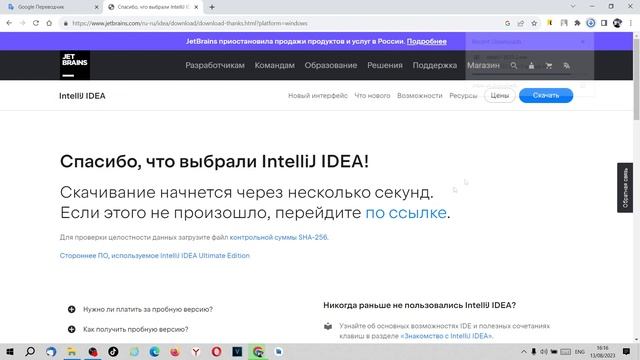Viewport: 640px width, 360px height.
Task: Open the Возможности link
Action: (420, 96)
